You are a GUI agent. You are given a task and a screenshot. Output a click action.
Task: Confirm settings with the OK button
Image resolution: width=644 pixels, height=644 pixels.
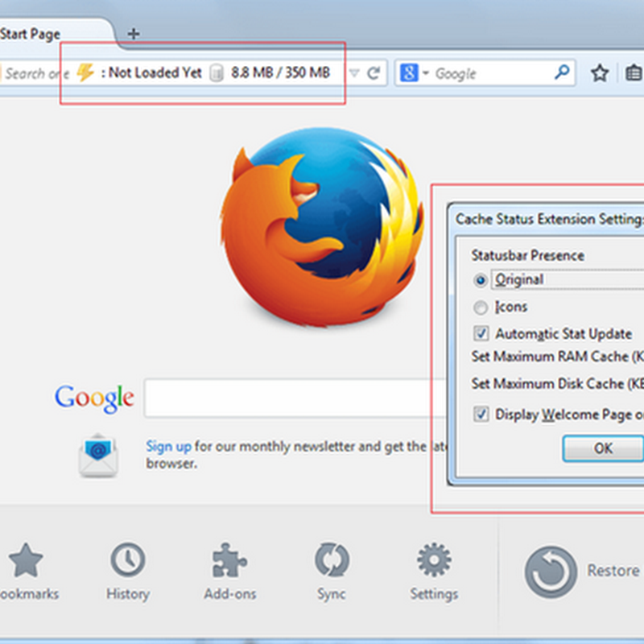[603, 448]
